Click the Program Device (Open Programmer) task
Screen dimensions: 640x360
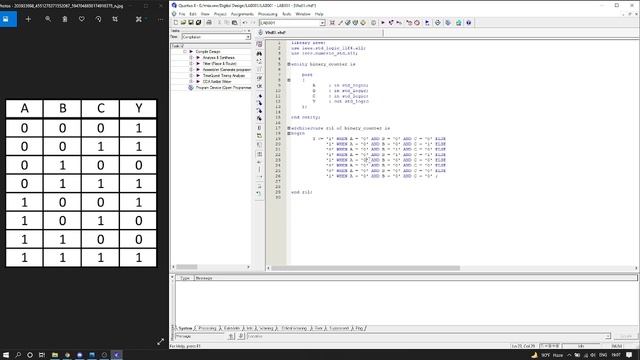pyautogui.click(x=223, y=88)
